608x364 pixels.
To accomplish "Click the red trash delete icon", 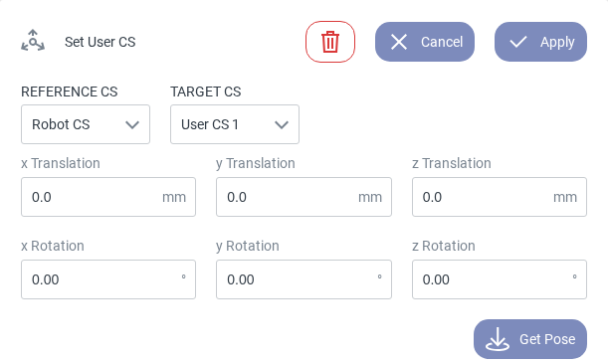I will pyautogui.click(x=330, y=42).
